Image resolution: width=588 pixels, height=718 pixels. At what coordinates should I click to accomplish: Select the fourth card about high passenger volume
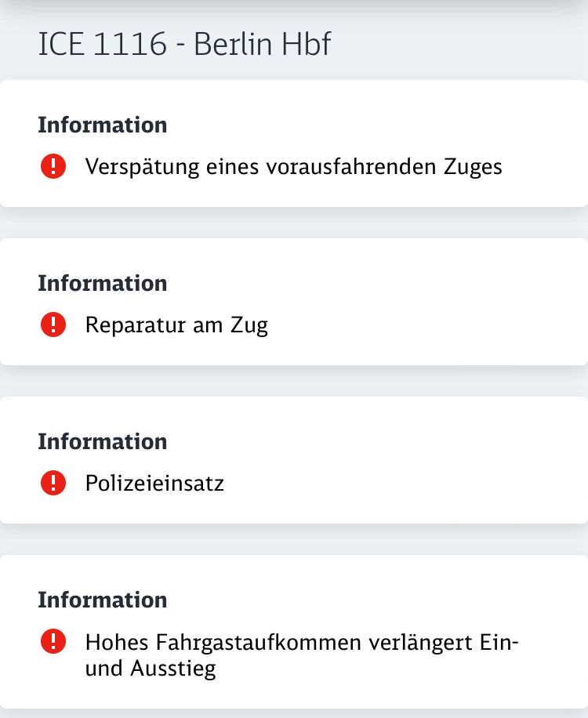[294, 632]
